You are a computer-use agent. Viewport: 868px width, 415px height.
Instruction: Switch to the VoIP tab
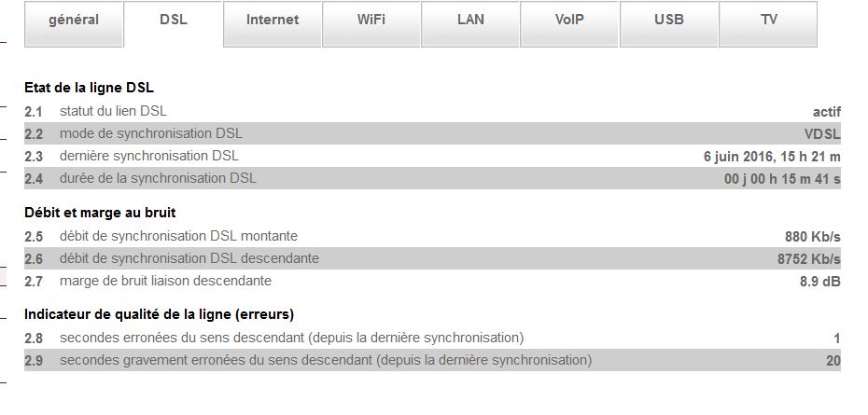pyautogui.click(x=569, y=21)
